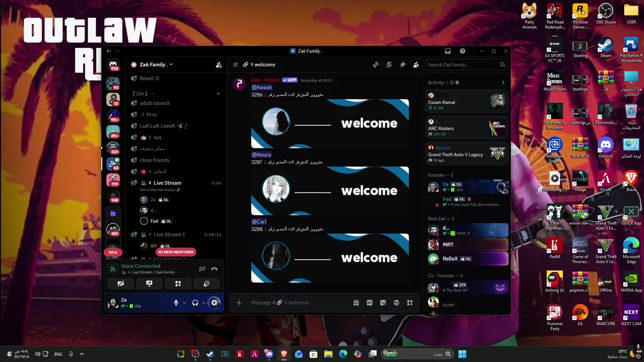The width and height of the screenshot is (644, 362).
Task: Start an activity from voice panel
Action: pyautogui.click(x=178, y=284)
